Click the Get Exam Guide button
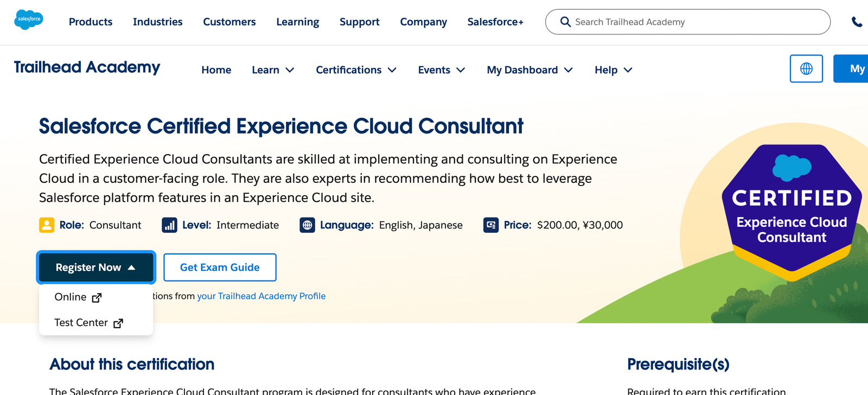The height and width of the screenshot is (395, 868). click(220, 267)
